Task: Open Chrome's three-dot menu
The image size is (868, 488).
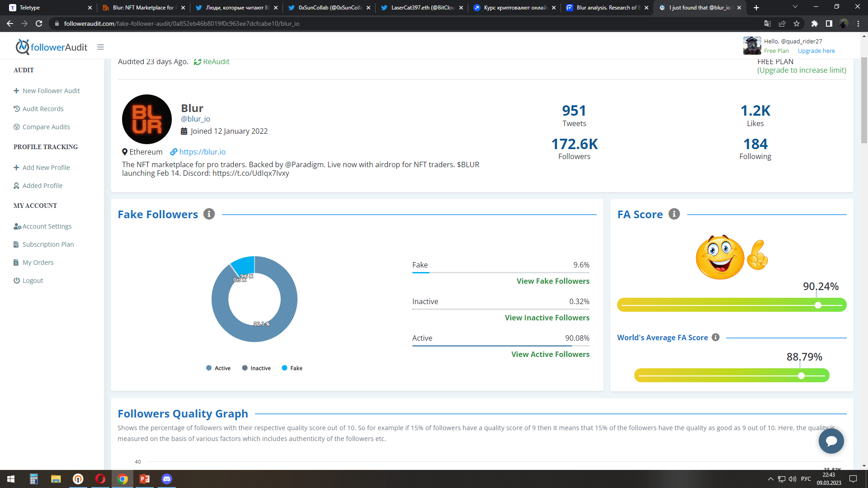Action: pos(858,23)
